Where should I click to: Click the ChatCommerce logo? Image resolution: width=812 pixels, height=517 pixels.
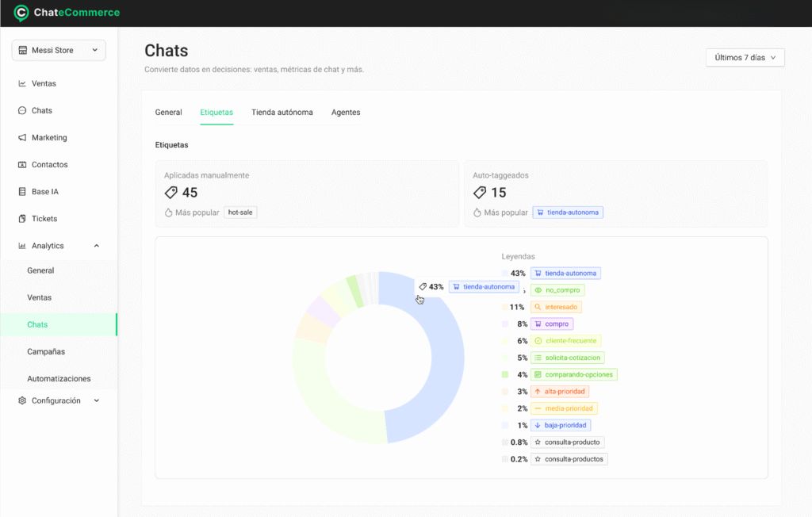tap(67, 13)
